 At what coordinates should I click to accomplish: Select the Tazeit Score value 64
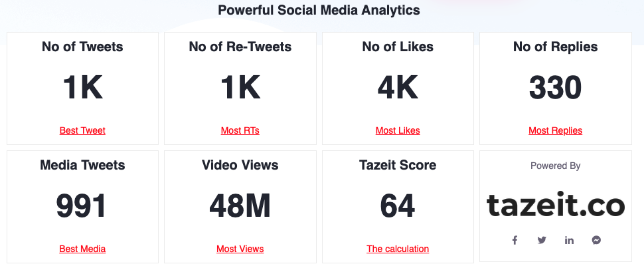(398, 206)
